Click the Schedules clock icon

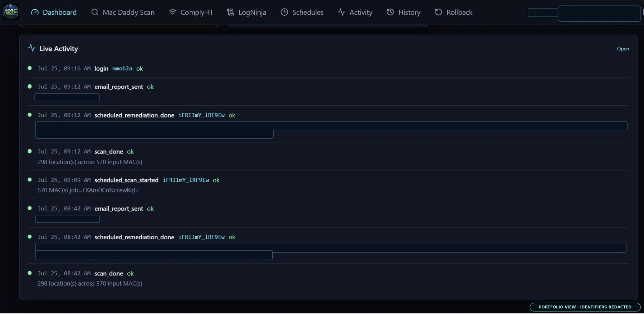tap(284, 12)
